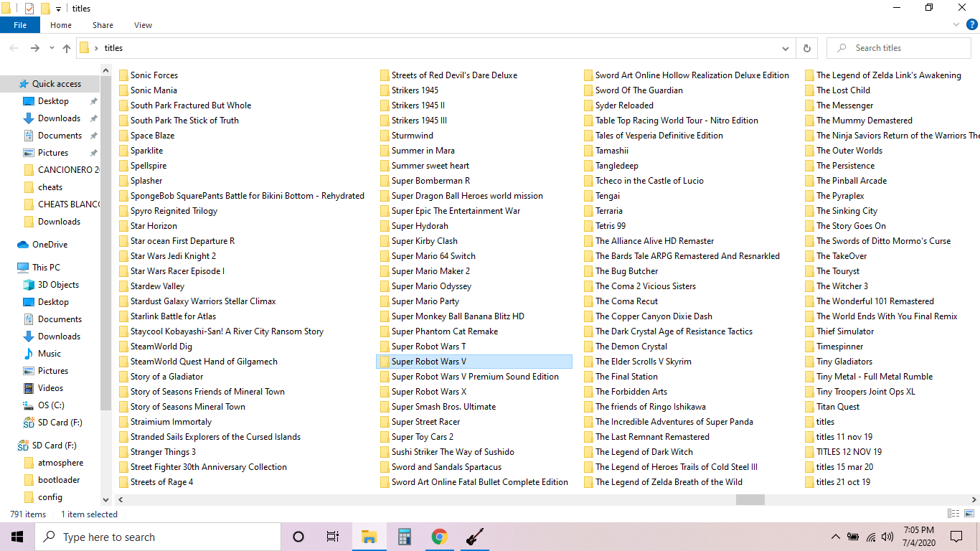This screenshot has width=980, height=551.
Task: Click File Explorer icon on taskbar
Action: (x=369, y=537)
